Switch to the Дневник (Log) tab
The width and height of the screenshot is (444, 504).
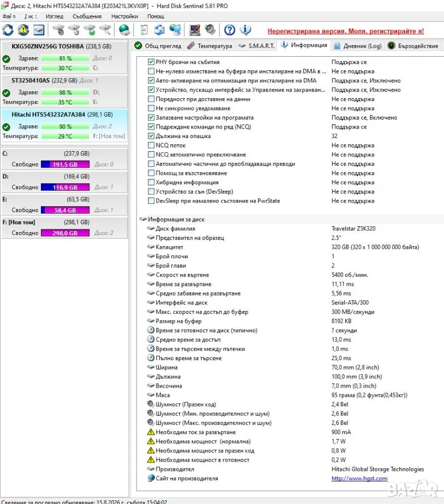pos(357,46)
